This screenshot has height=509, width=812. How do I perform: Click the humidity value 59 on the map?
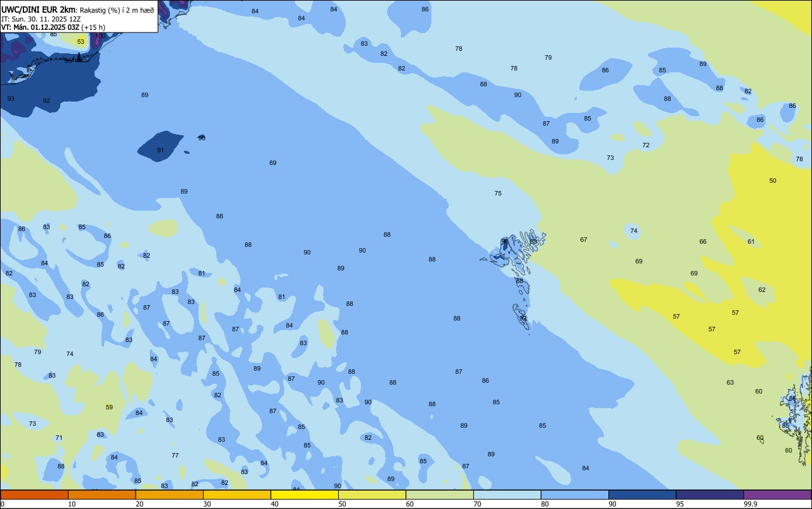coord(109,407)
